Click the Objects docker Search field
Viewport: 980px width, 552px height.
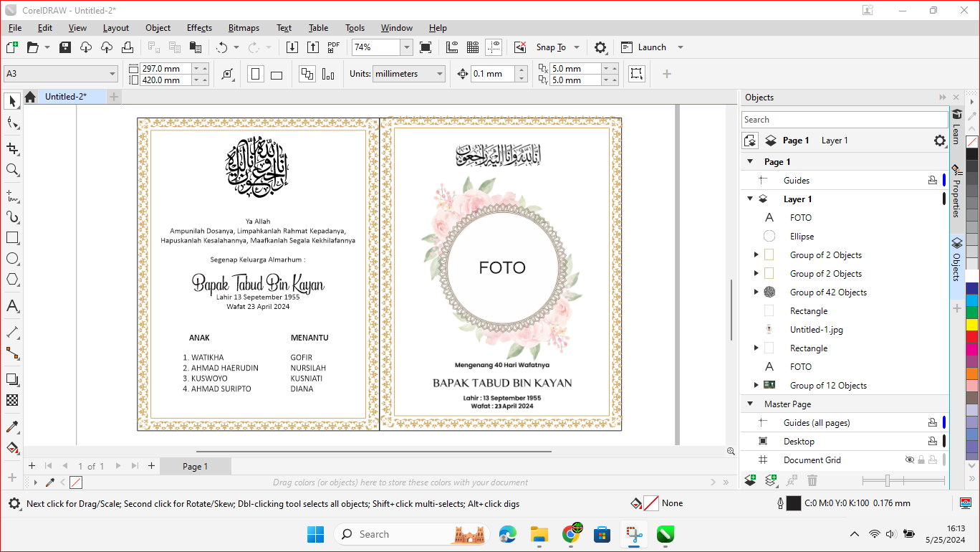(x=845, y=120)
